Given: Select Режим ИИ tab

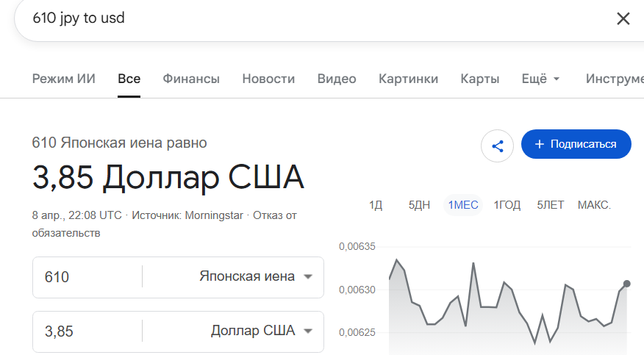Looking at the screenshot, I should pos(64,79).
